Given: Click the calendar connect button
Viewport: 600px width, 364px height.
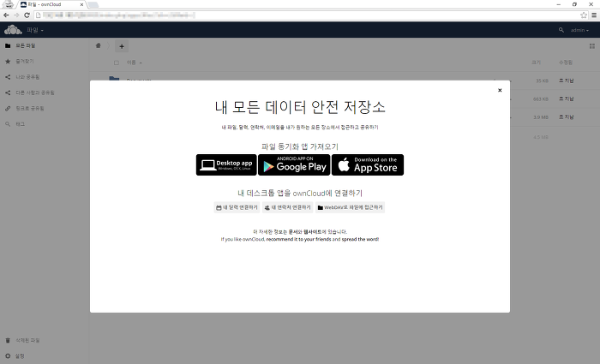Looking at the screenshot, I should tap(237, 207).
